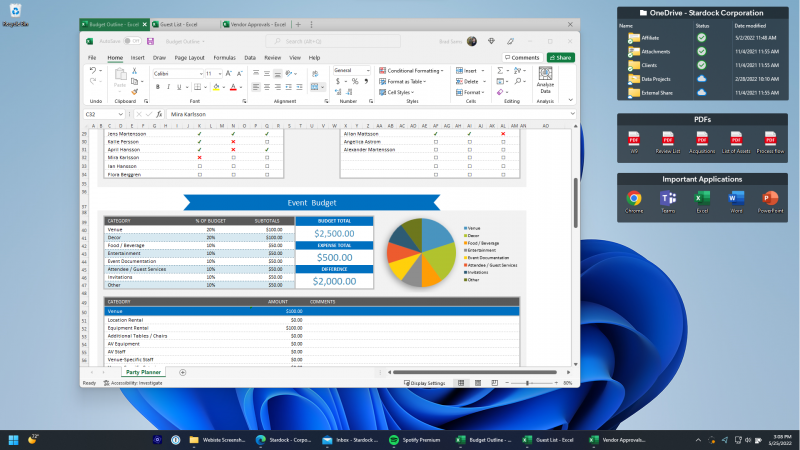Click in the Search box in title bar
800x450 pixels.
click(x=320, y=41)
